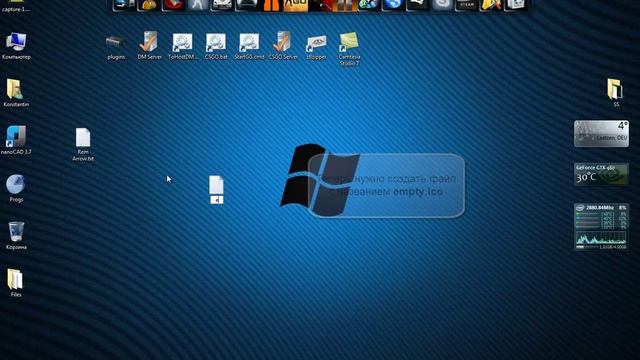Run the CSGO.bat shortcut
Screen dimensions: 640x360
pos(216,46)
